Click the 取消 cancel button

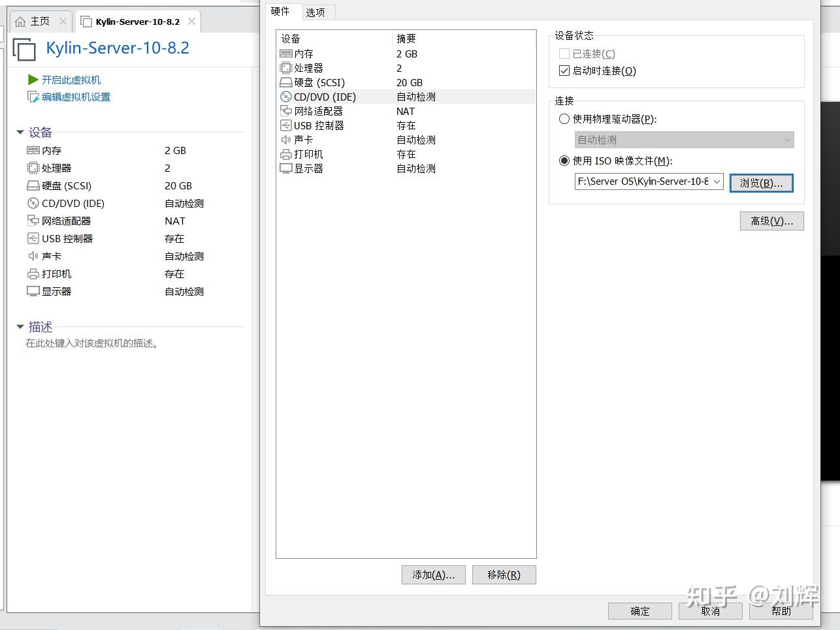pos(711,611)
